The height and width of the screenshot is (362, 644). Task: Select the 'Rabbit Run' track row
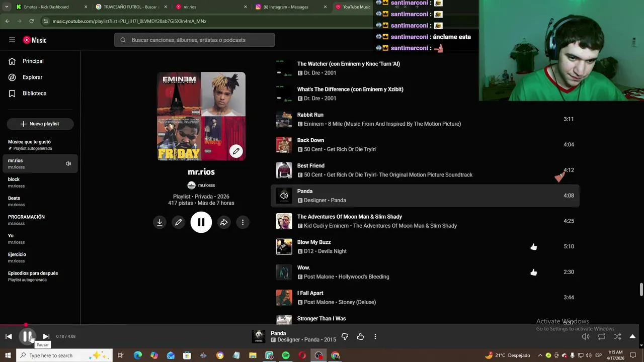[x=425, y=119]
